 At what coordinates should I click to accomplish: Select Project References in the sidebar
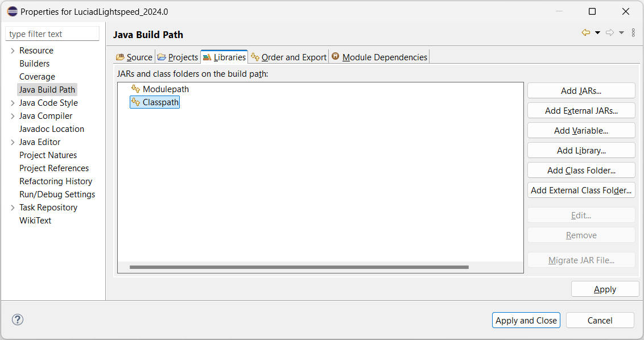(54, 168)
